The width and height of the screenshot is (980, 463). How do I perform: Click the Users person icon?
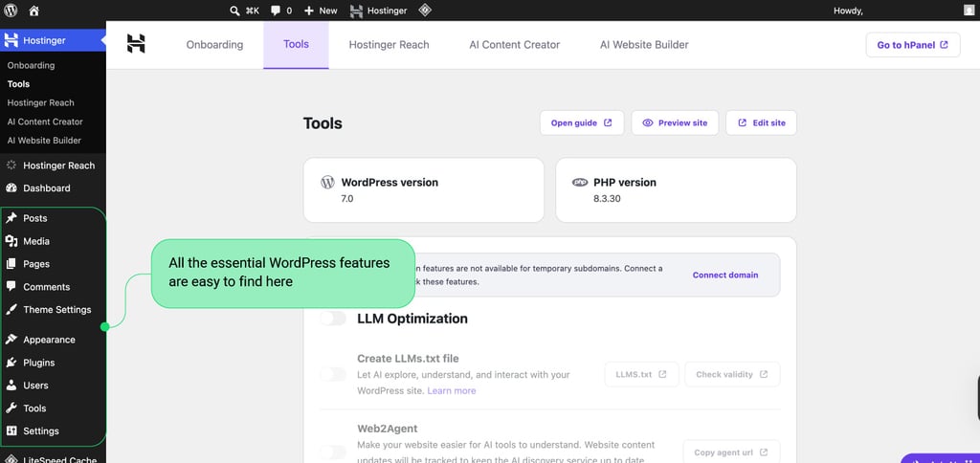pyautogui.click(x=11, y=385)
